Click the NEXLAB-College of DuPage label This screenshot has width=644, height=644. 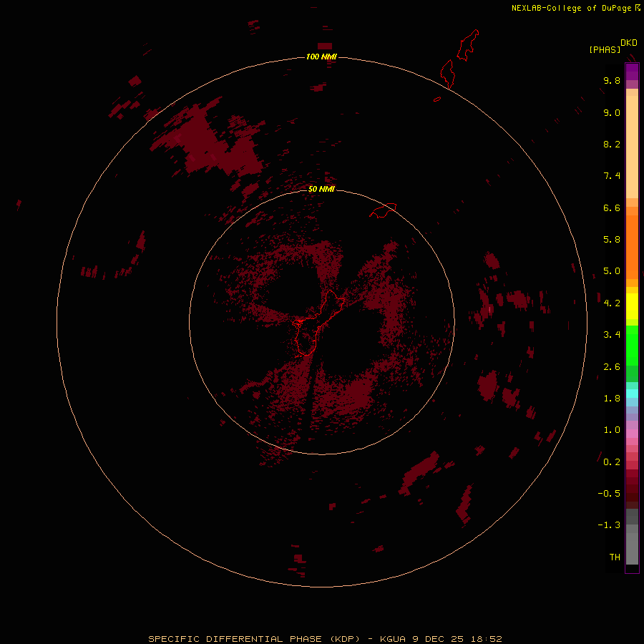[x=571, y=8]
